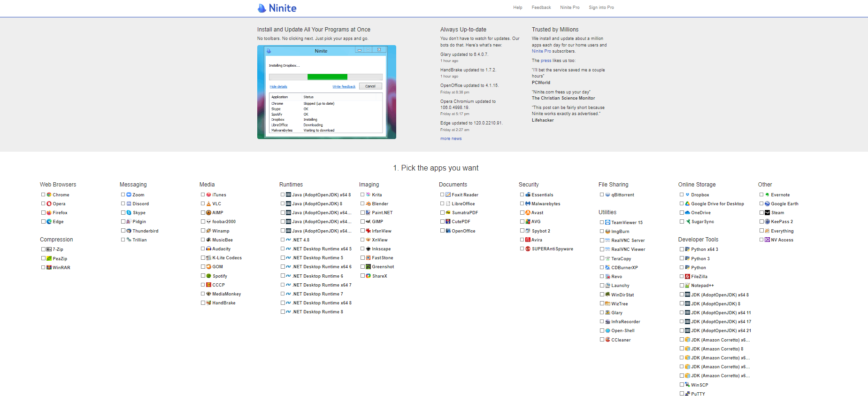Click the Dropbox icon in Online Storage
868x396 pixels.
pyautogui.click(x=687, y=194)
